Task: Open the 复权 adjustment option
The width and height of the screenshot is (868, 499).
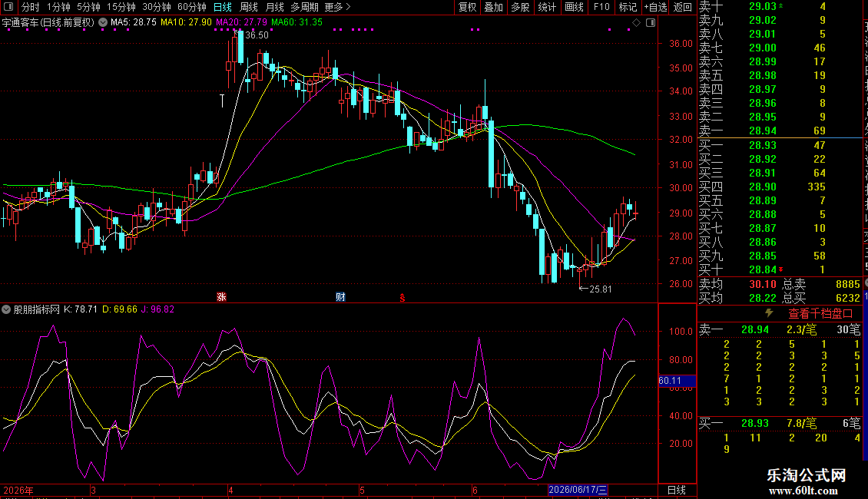Action: point(467,7)
